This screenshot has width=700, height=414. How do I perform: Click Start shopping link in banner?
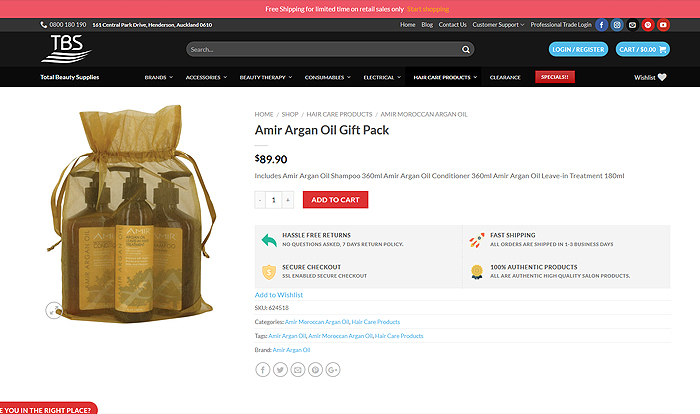(428, 9)
